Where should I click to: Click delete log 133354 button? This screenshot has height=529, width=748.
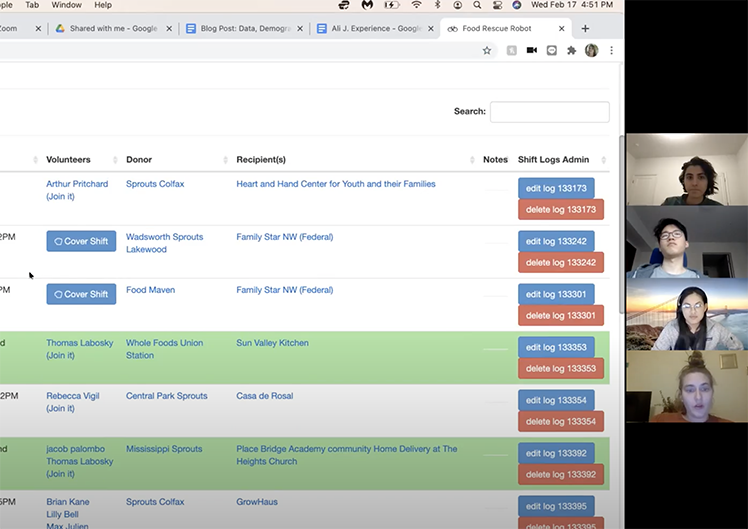click(561, 421)
